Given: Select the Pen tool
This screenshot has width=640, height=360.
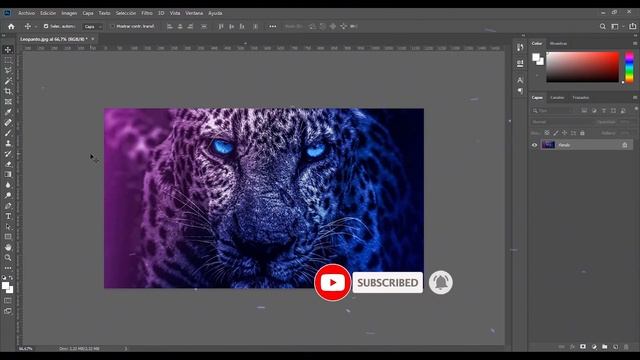Looking at the screenshot, I should (8, 206).
